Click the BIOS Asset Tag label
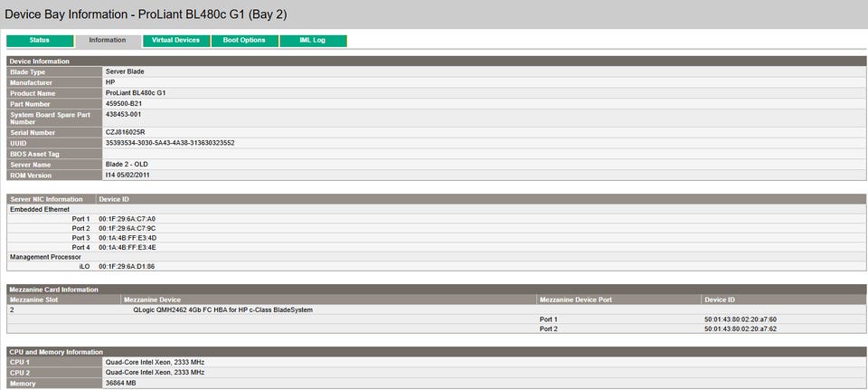 (35, 154)
